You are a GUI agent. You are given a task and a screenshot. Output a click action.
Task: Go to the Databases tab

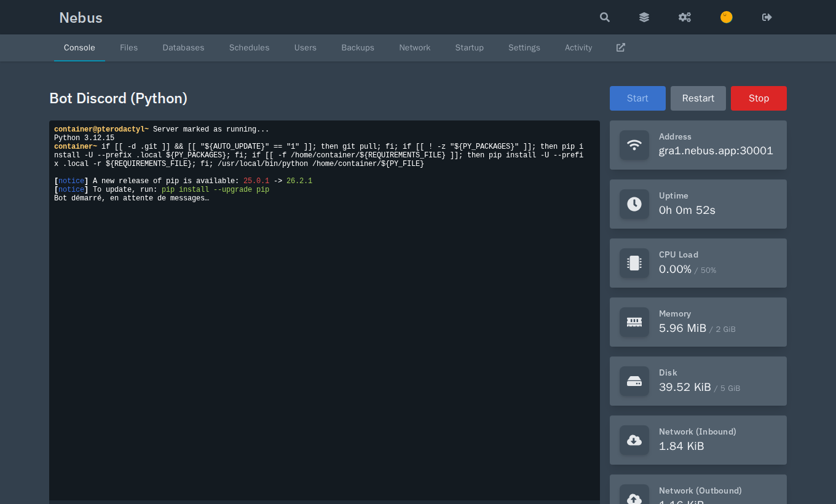183,47
